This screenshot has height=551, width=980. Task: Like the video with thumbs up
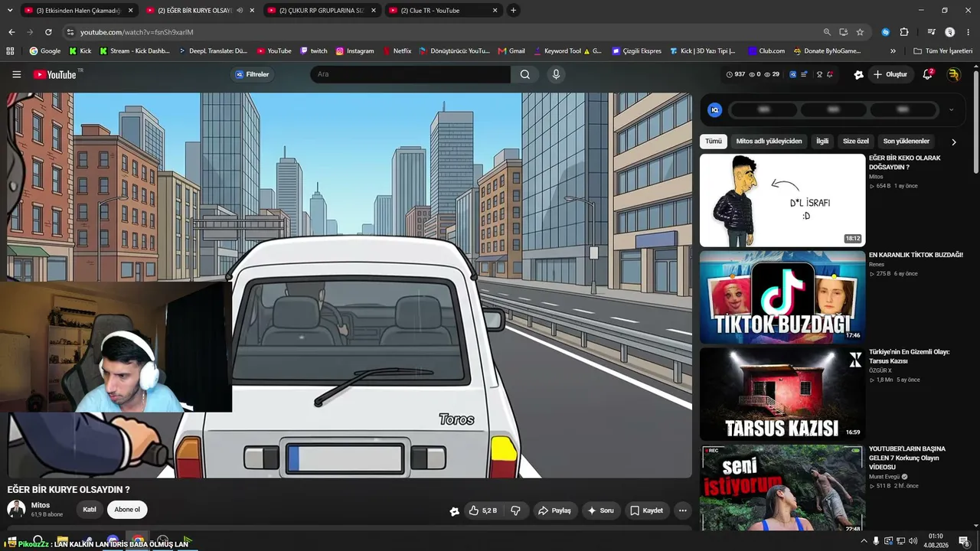click(x=483, y=510)
